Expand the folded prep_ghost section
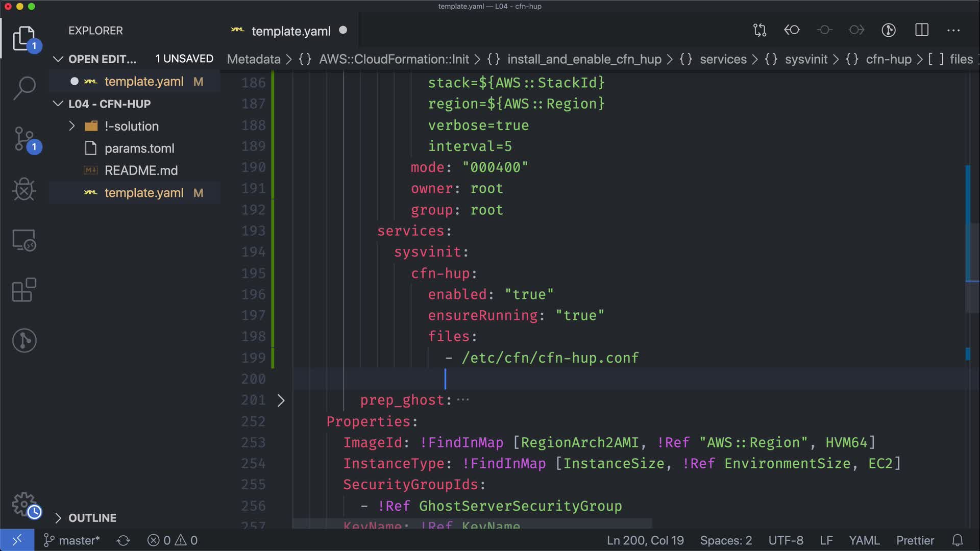This screenshot has width=980, height=551. point(281,400)
